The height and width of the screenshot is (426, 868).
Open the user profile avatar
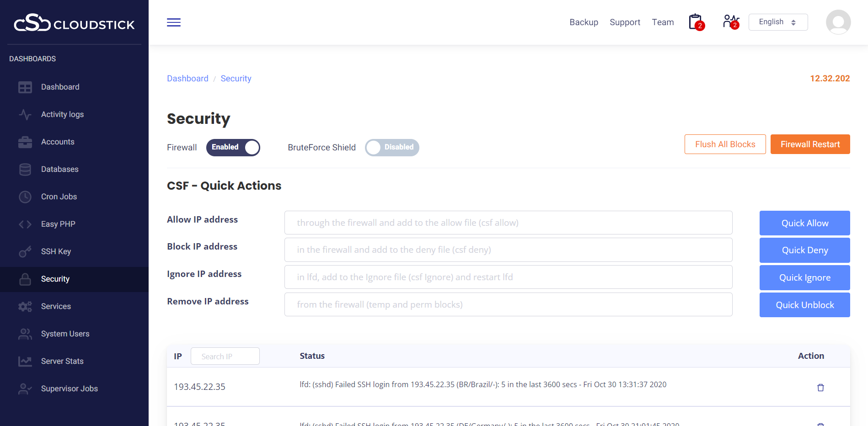click(838, 22)
